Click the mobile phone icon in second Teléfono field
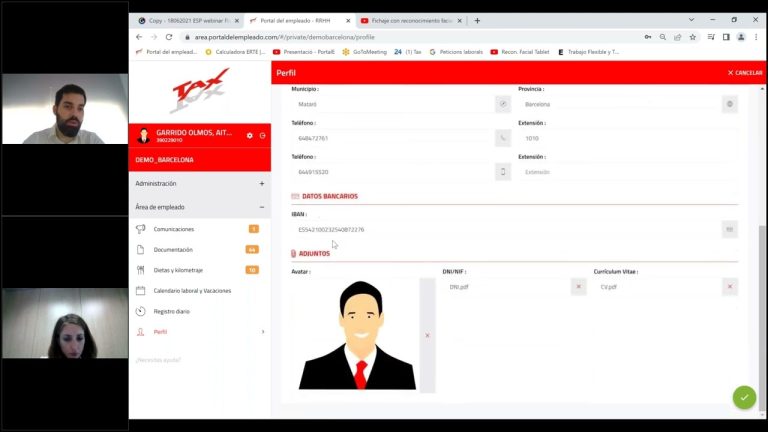 pos(502,172)
